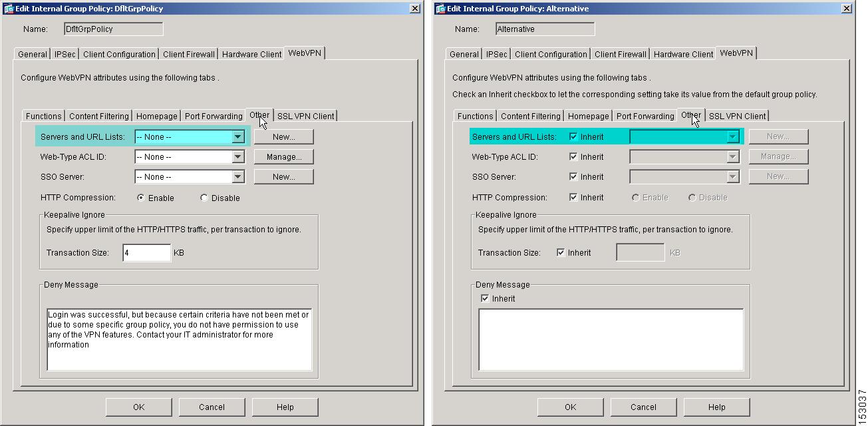Open Port Forwarding sub-tab in DfltGrpPolicy window

(x=214, y=116)
